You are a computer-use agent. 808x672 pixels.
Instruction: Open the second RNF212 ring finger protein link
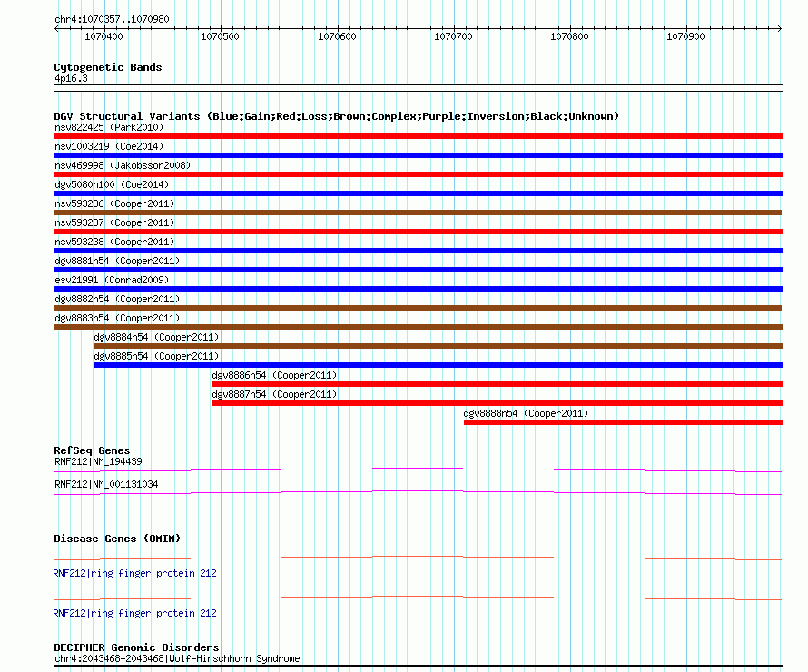(135, 613)
